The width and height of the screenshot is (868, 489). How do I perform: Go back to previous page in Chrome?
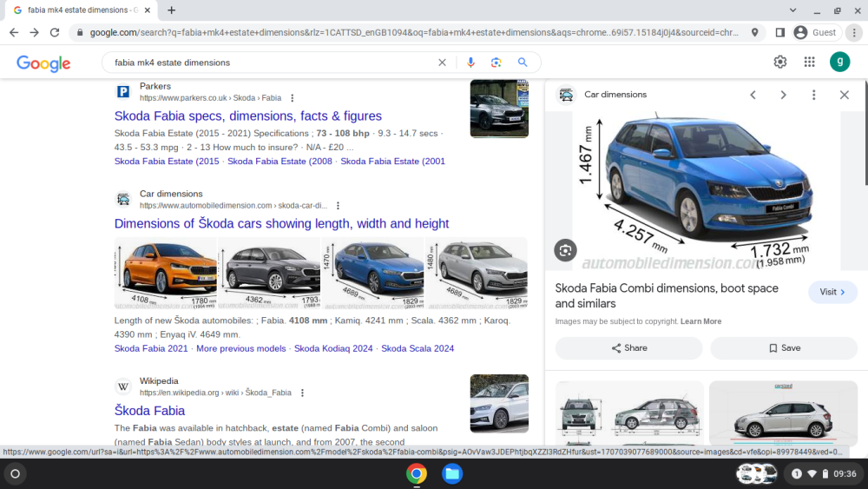[14, 33]
